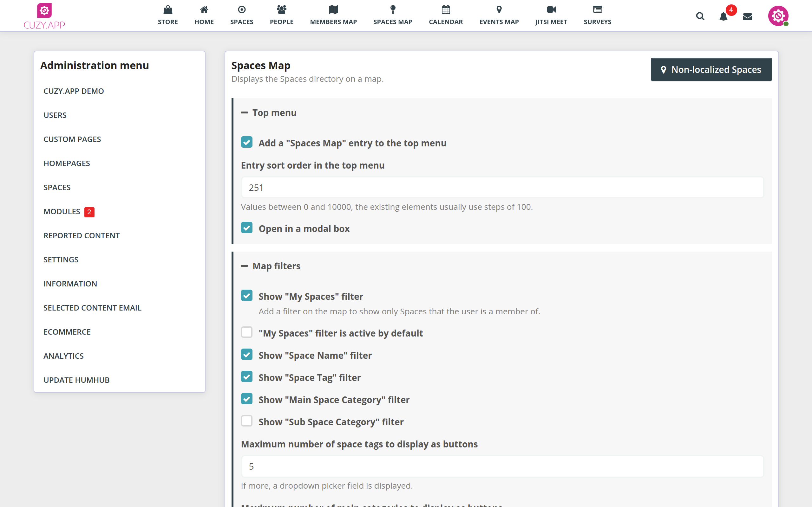Click the Non-localized Spaces button

pos(711,69)
